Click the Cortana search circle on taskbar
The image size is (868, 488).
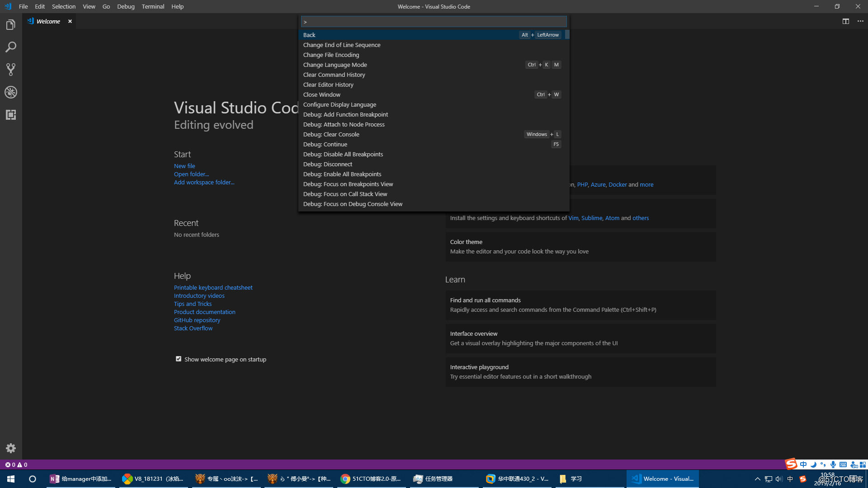[33, 479]
